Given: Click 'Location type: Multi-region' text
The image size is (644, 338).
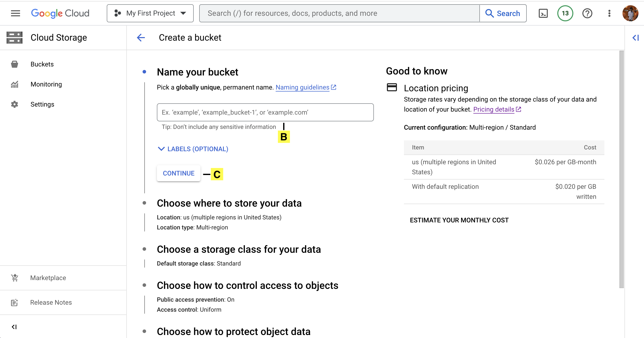Looking at the screenshot, I should (192, 227).
